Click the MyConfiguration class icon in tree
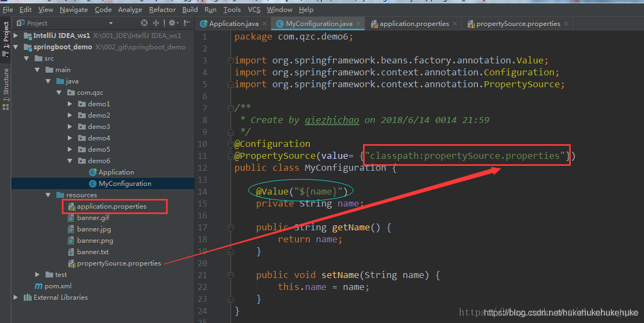The height and width of the screenshot is (323, 644). point(93,184)
